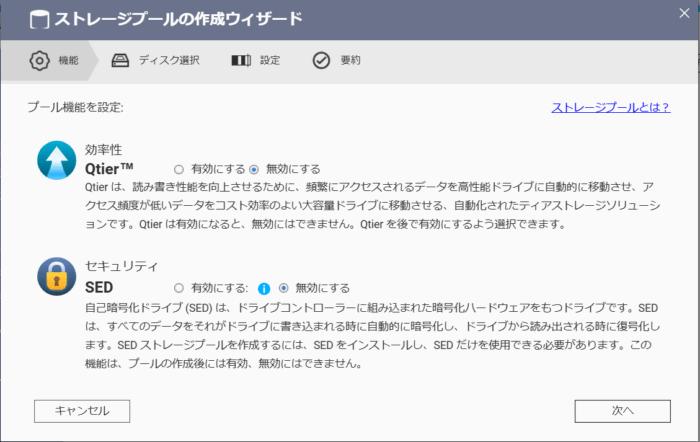700x442 pixels.
Task: Click the SED padlock icon
Action: [x=56, y=277]
